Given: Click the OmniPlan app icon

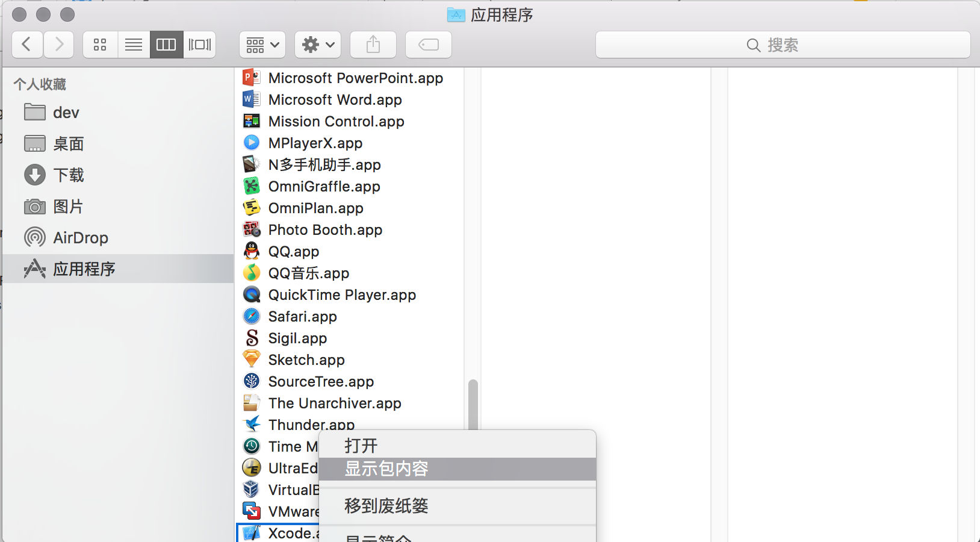Looking at the screenshot, I should (x=251, y=208).
